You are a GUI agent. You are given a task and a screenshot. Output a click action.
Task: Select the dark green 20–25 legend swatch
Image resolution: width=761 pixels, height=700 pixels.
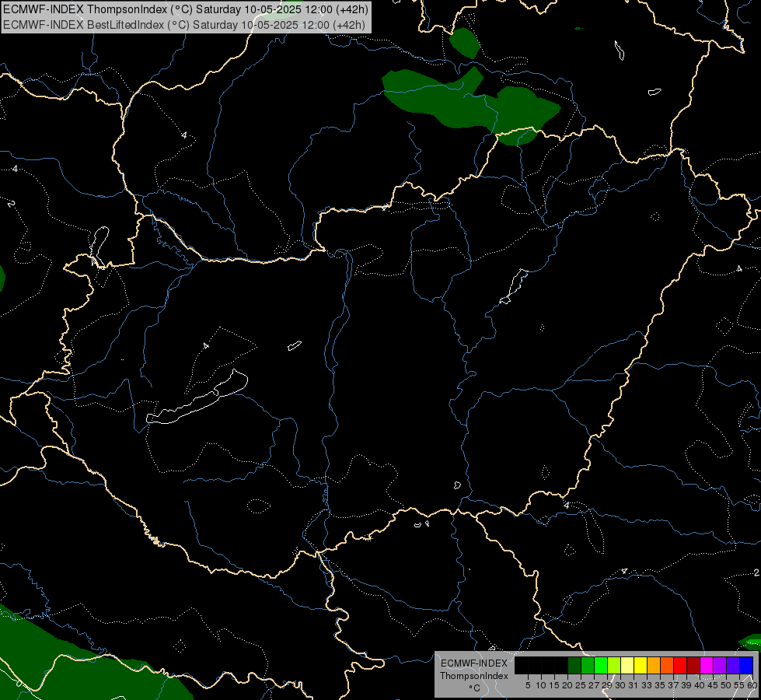point(574,665)
